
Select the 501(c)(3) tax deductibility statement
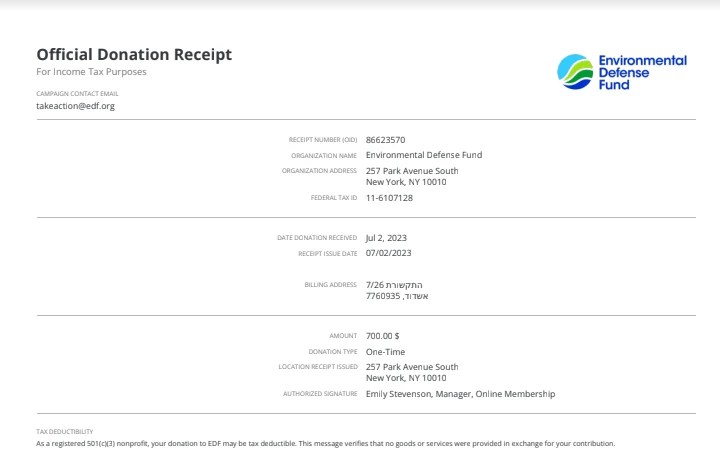[x=326, y=444]
